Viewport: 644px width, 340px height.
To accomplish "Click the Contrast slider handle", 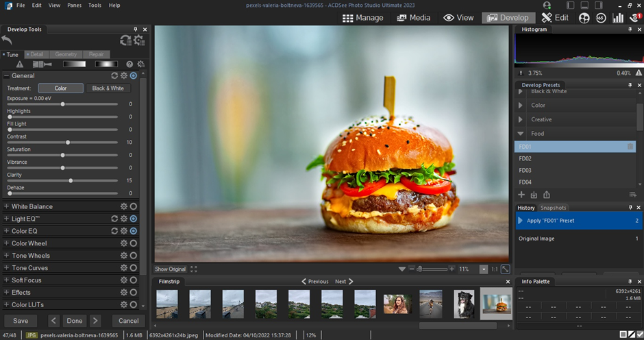I will (x=67, y=143).
